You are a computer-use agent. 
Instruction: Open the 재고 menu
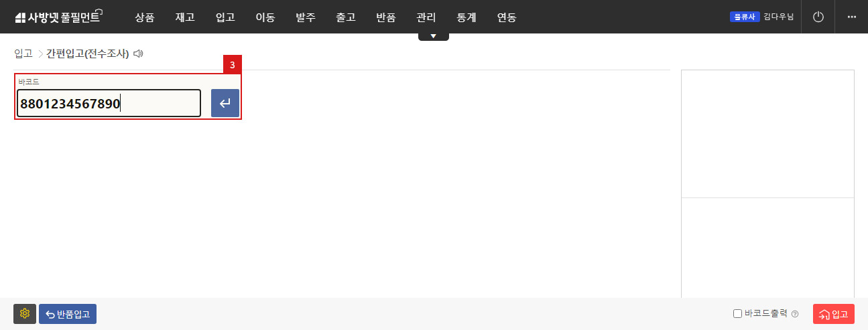point(185,17)
